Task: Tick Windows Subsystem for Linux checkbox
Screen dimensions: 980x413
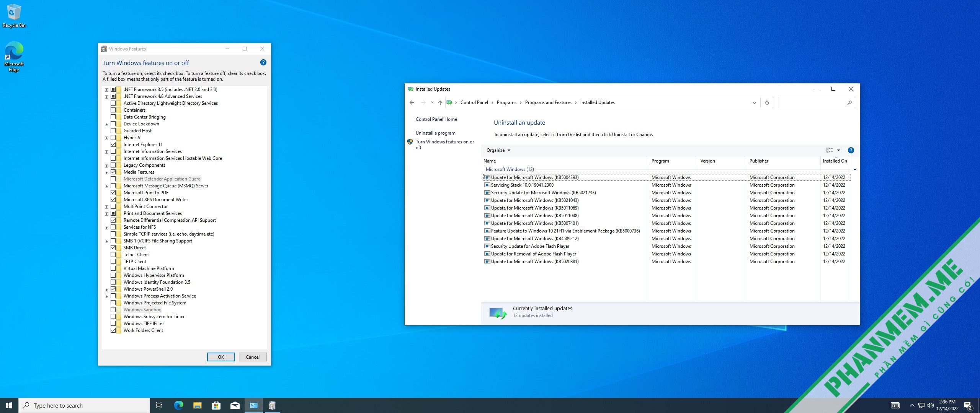Action: point(113,317)
